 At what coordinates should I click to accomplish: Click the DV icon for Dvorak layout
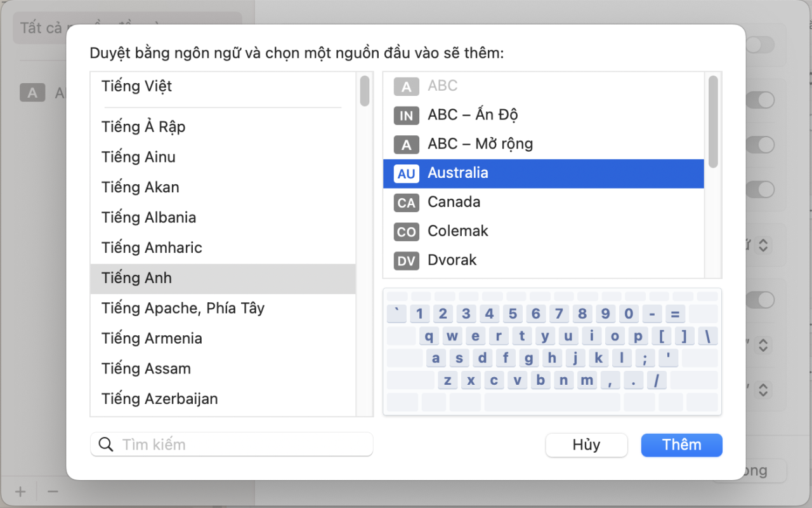[406, 260]
